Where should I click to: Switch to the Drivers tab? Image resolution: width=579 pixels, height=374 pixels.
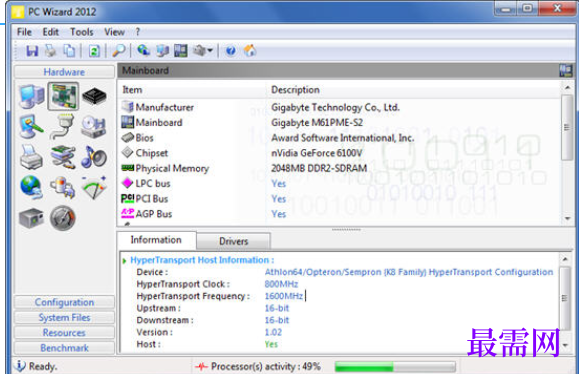click(233, 241)
